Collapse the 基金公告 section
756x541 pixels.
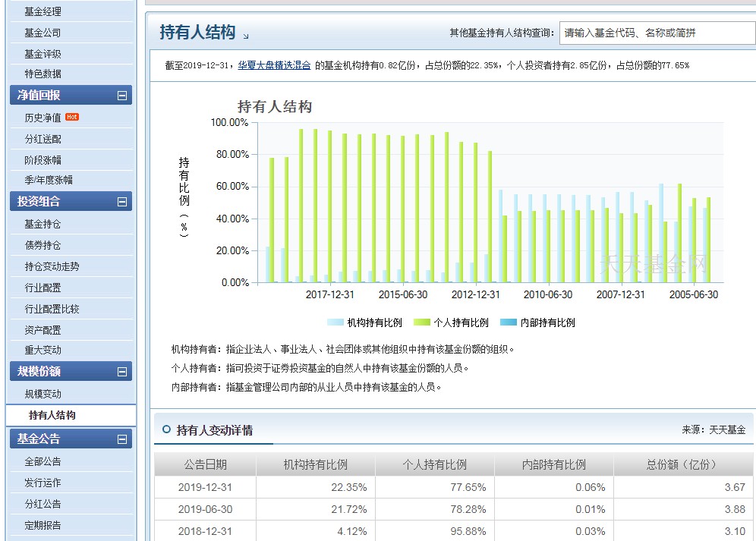point(123,439)
